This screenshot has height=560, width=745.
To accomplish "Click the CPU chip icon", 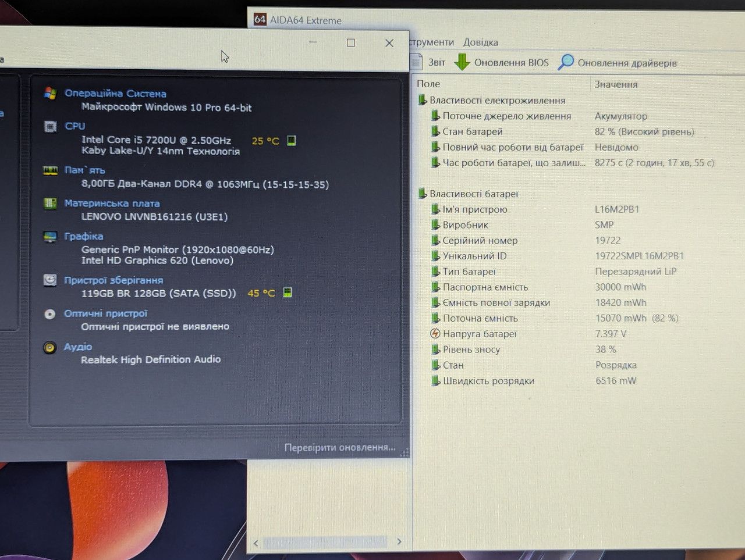I will pos(50,126).
